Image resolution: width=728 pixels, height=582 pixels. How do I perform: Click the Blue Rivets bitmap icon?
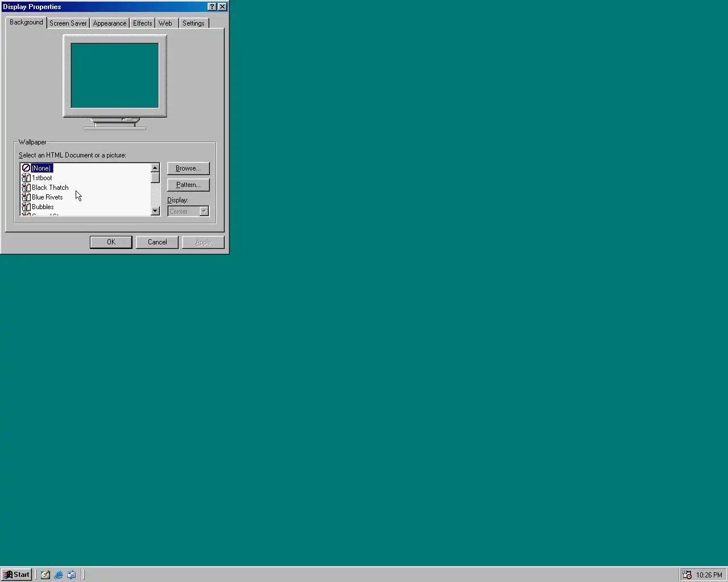point(26,197)
